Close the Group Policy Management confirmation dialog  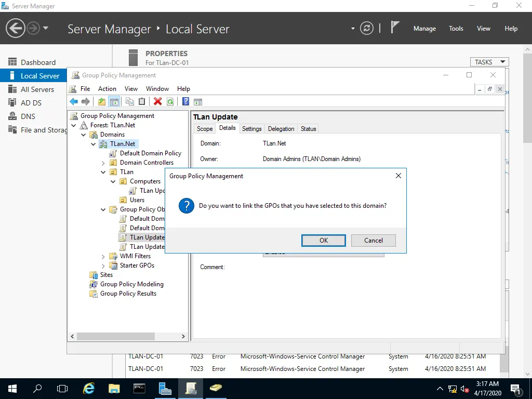398,176
